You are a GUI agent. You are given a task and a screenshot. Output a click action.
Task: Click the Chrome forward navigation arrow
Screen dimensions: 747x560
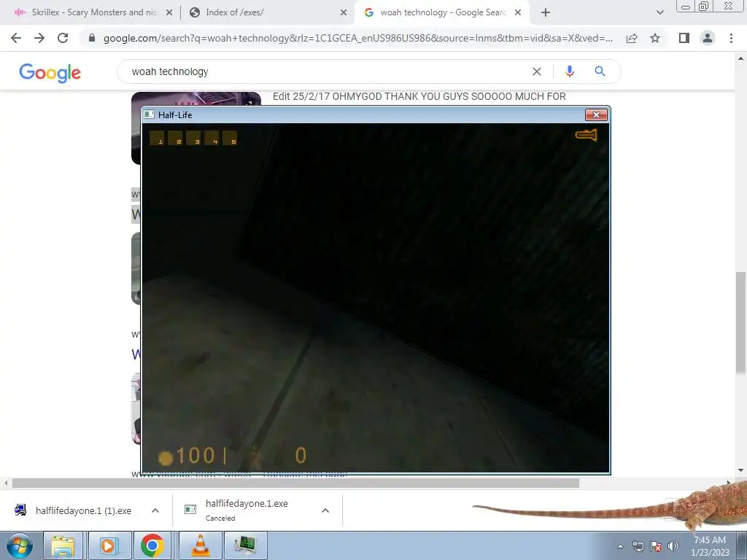coord(39,38)
